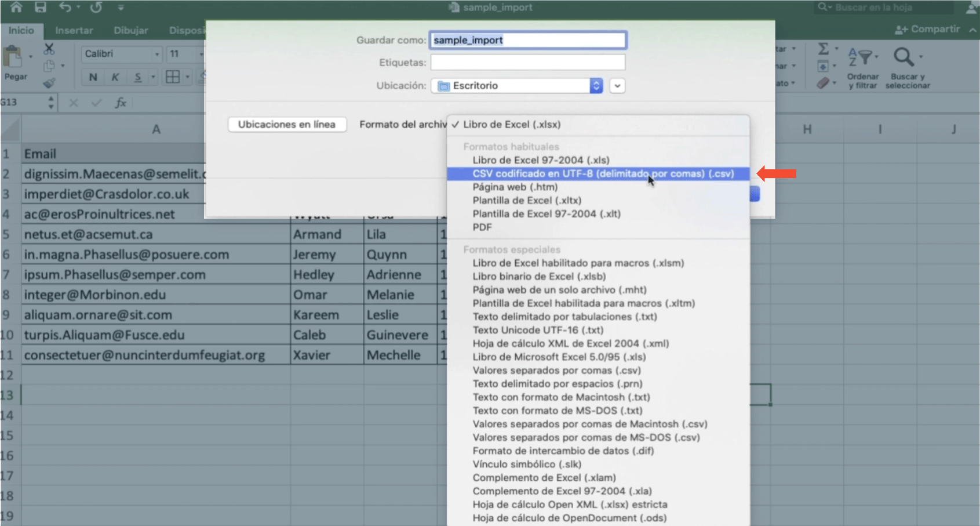Screen dimensions: 980x526
Task: Click cell containing Kareem
Action: tap(327, 315)
